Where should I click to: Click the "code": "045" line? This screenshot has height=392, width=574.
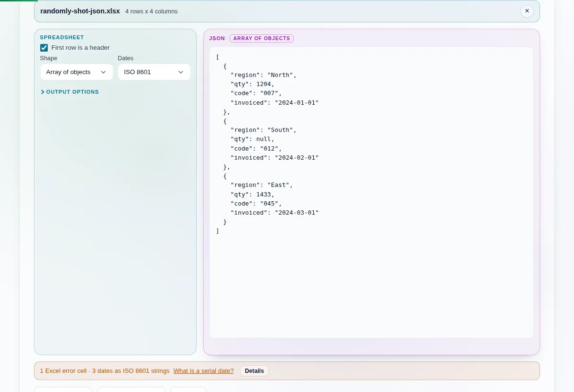point(256,204)
